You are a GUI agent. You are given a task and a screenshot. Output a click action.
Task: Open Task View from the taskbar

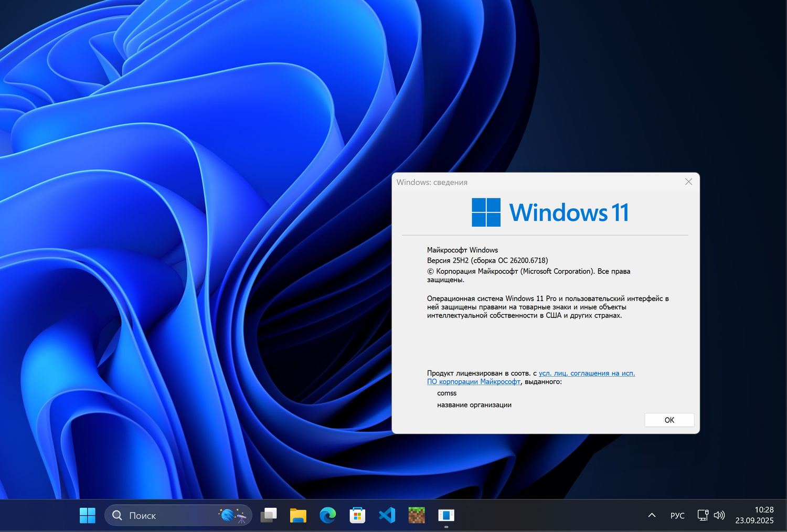pyautogui.click(x=269, y=516)
